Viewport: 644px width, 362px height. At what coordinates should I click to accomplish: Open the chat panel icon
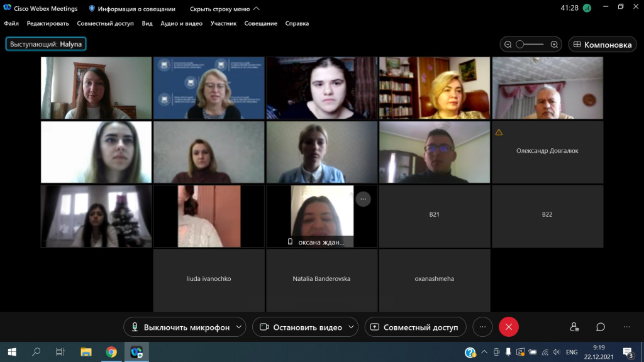(601, 327)
